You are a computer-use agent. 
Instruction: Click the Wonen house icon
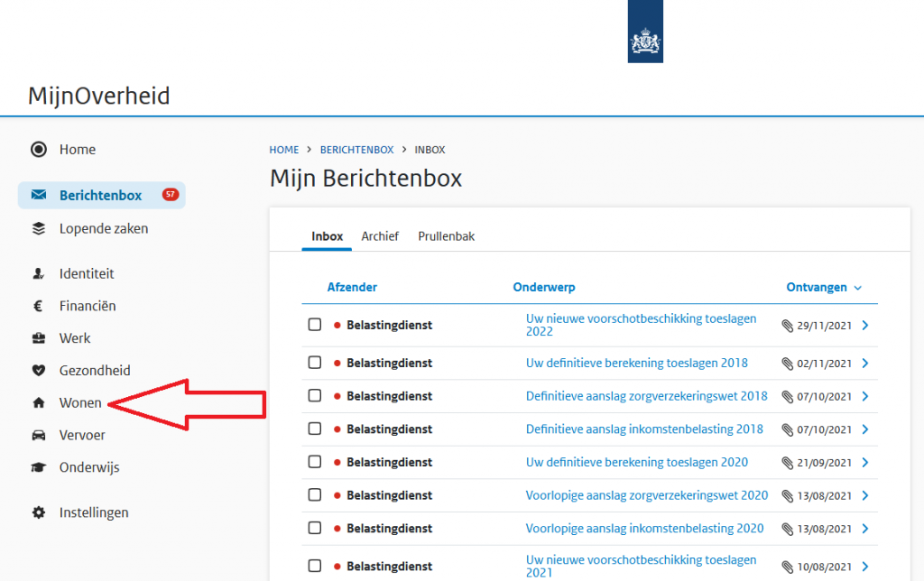pyautogui.click(x=38, y=403)
